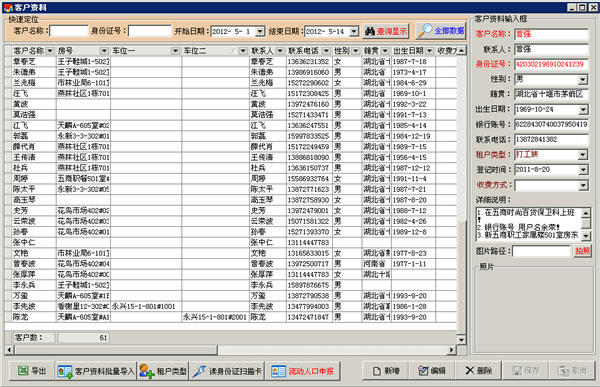Select the row for customer 李永兵
The height and width of the screenshot is (387, 600).
231,285
